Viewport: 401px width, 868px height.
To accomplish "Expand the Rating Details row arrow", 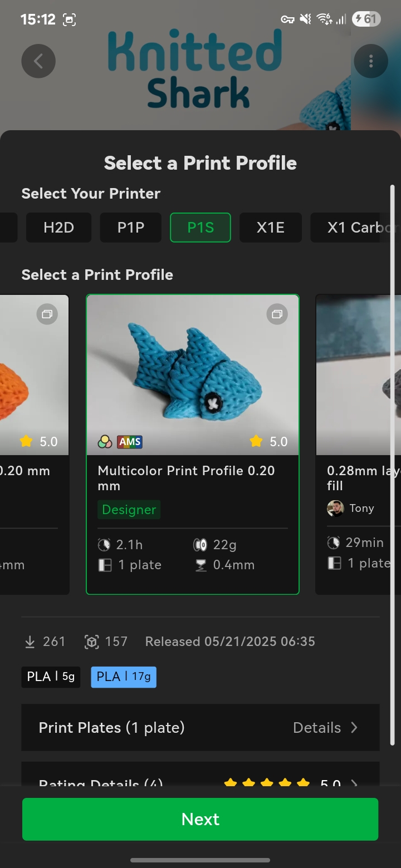I will [x=354, y=782].
